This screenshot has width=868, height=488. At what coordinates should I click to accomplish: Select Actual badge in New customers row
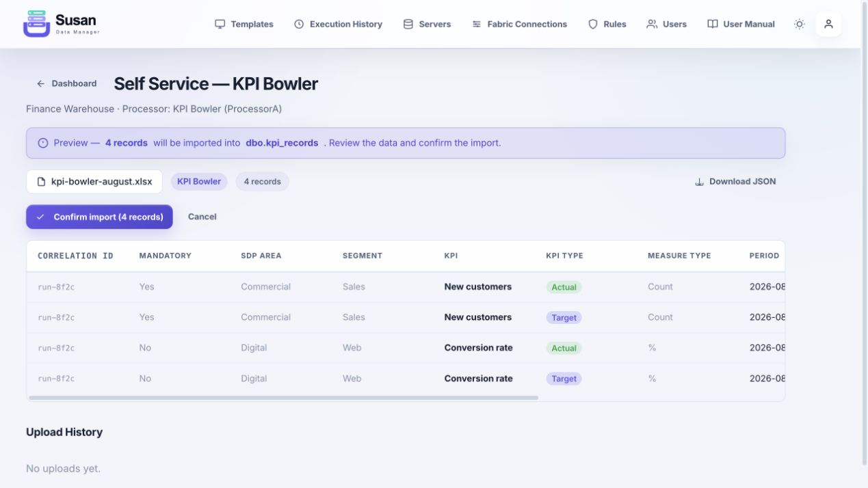[x=564, y=287]
